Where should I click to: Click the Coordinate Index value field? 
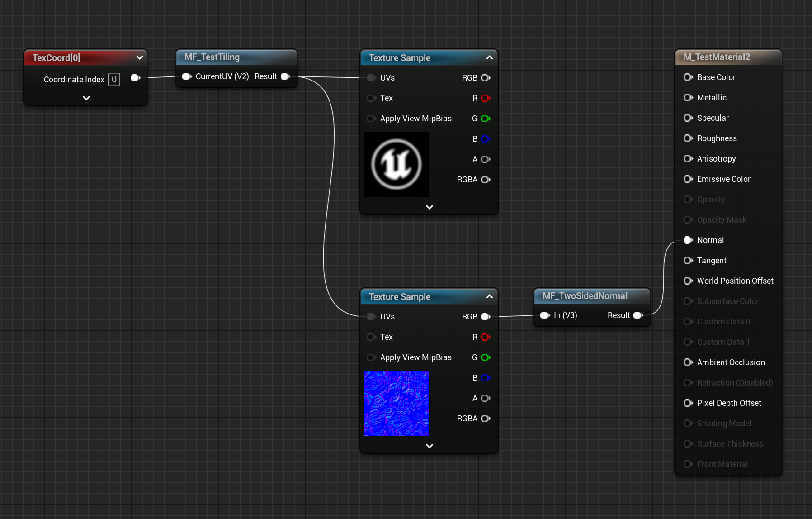point(114,79)
